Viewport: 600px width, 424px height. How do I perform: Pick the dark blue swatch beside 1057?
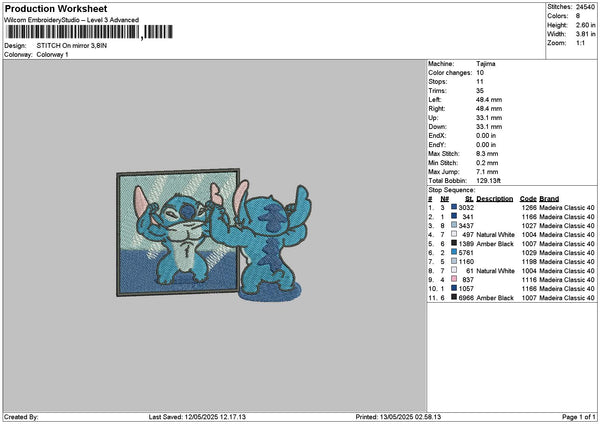tap(454, 288)
